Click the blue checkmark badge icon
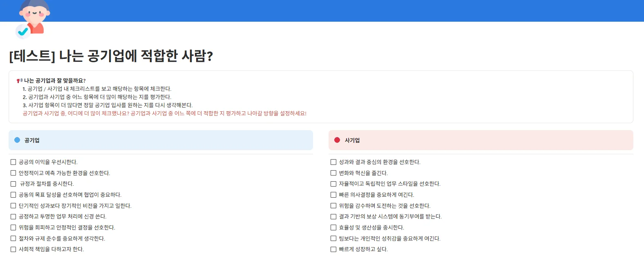The width and height of the screenshot is (644, 259). coord(22,32)
